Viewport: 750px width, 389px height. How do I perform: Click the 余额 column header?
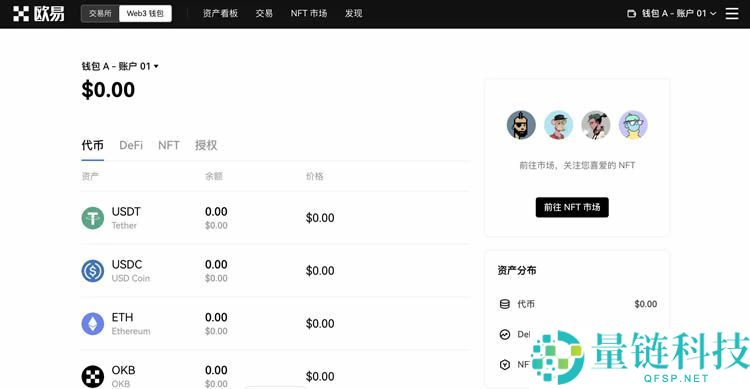(214, 176)
